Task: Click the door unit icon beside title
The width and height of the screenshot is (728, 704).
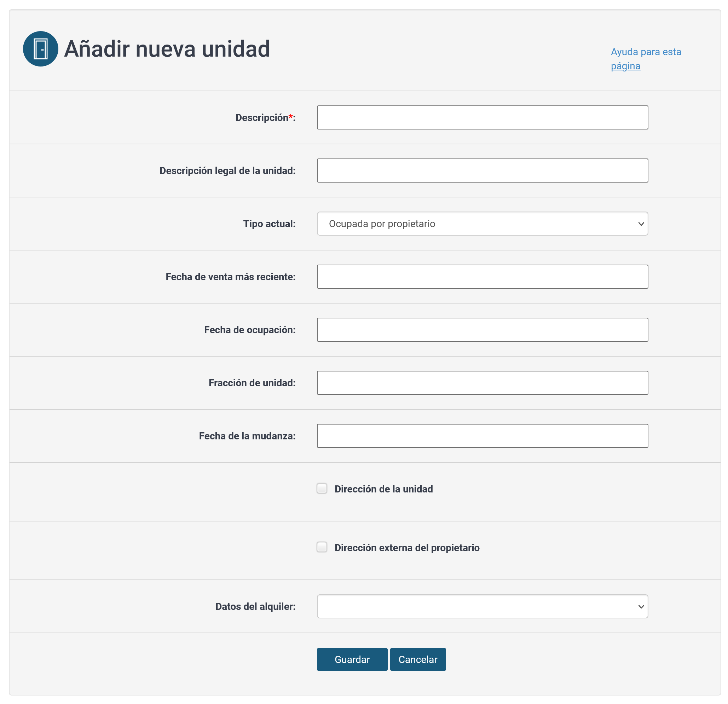Action: pyautogui.click(x=40, y=49)
